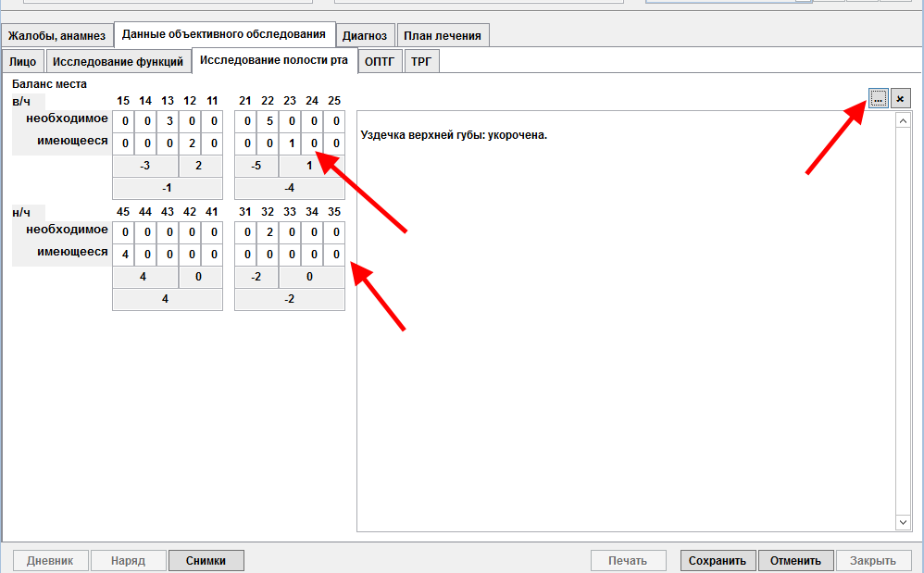Open Снимки from the bottom bar

(x=206, y=561)
